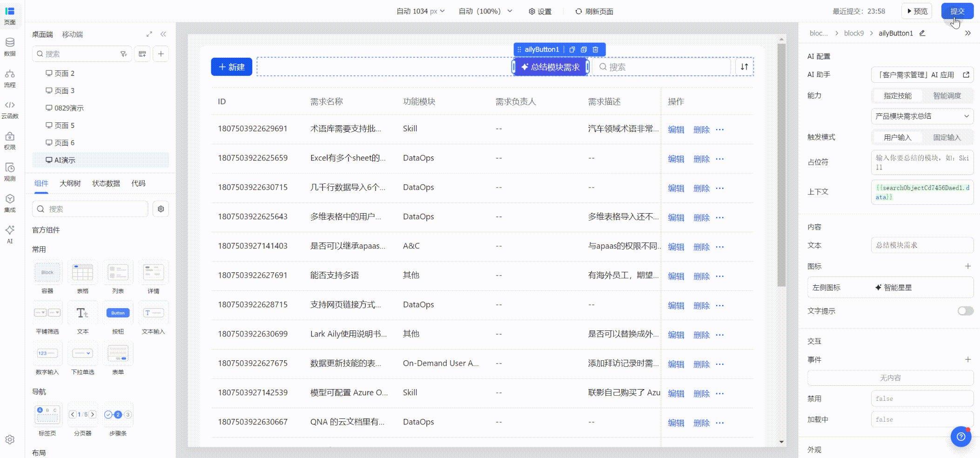This screenshot has height=458, width=980.
Task: Open the 左侧图标 智能星星 icon selector
Action: [x=891, y=288]
